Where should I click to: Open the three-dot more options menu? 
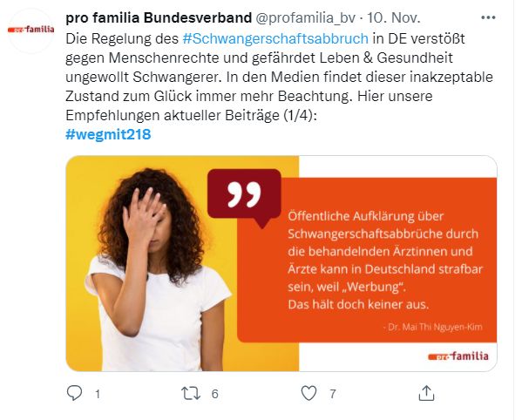click(x=488, y=17)
